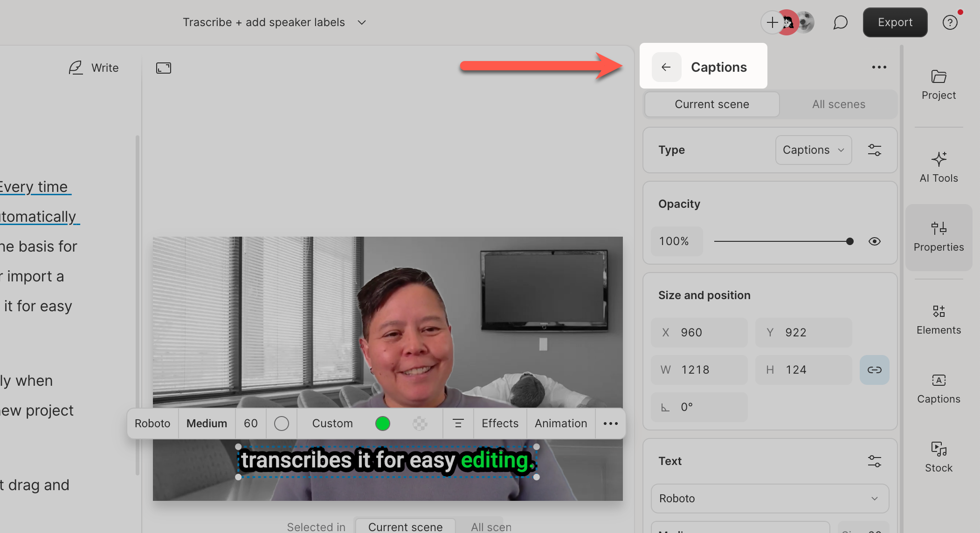Open the Stock media panel

(x=938, y=457)
